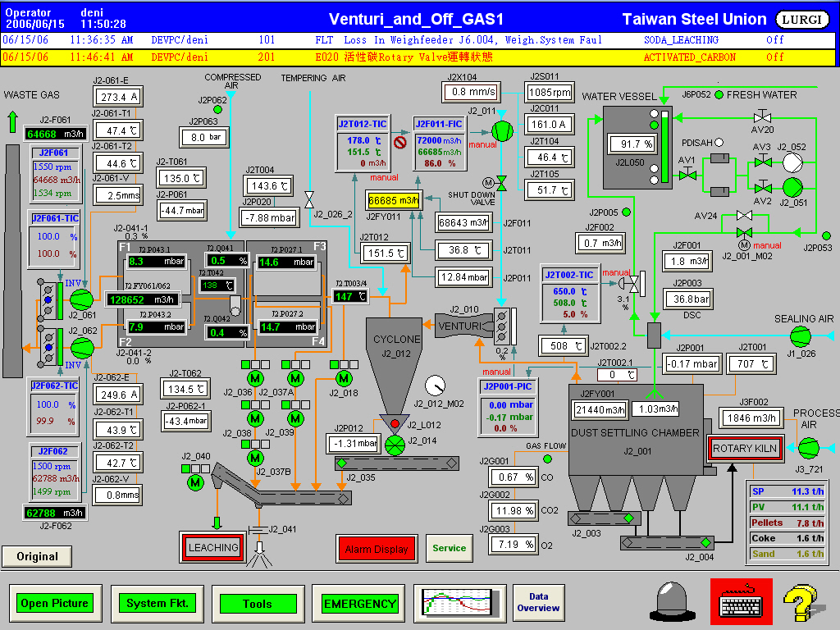This screenshot has width=840, height=630.
Task: Click the AV1 valve symbol
Action: [x=687, y=174]
